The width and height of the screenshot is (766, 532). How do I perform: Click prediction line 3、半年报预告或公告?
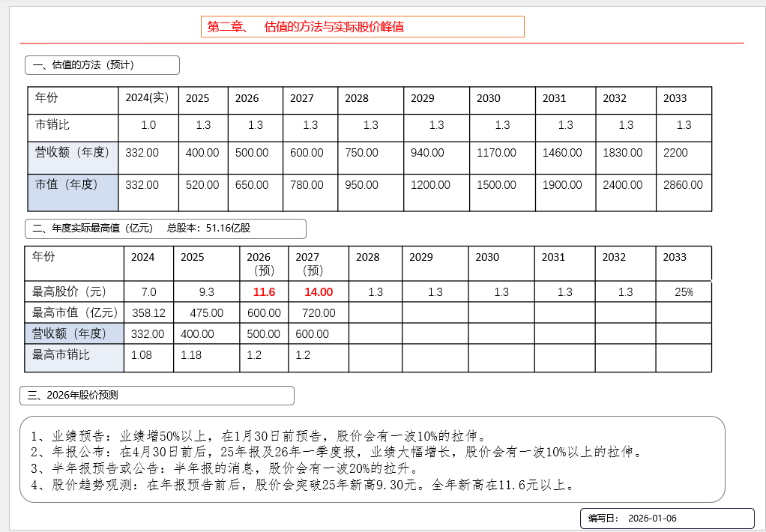tap(225, 468)
